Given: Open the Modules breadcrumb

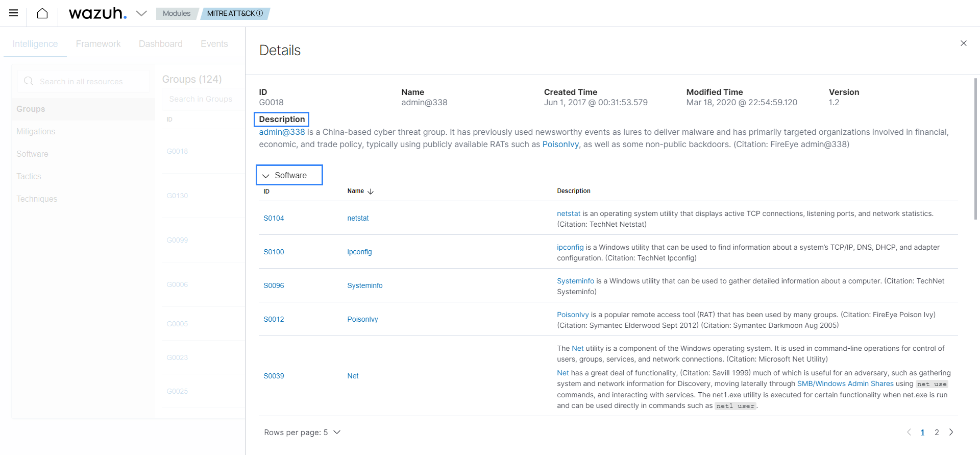Looking at the screenshot, I should point(177,13).
